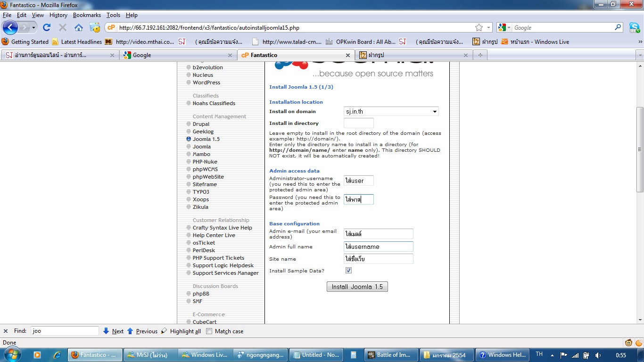This screenshot has width=644, height=362.
Task: Open the WordPress link in sidebar
Action: click(x=206, y=82)
